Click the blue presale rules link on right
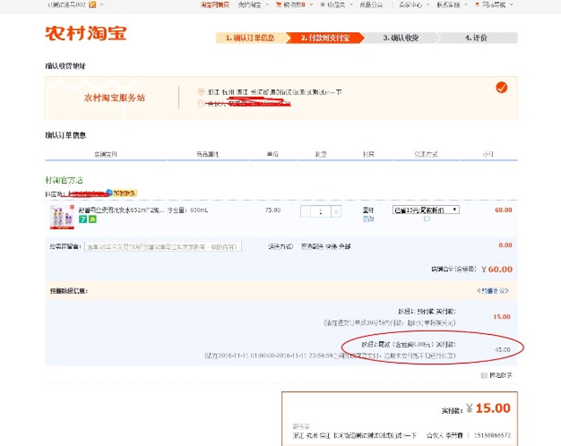561x446 pixels. click(493, 291)
